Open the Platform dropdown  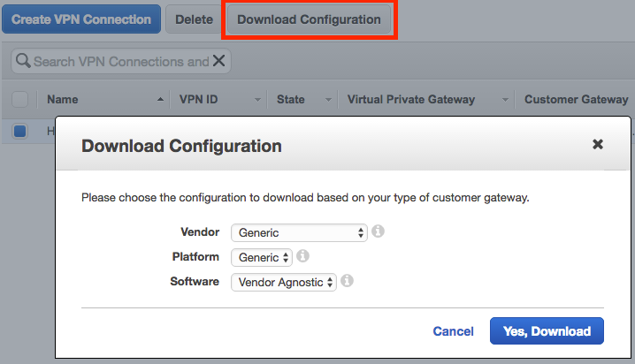[261, 257]
